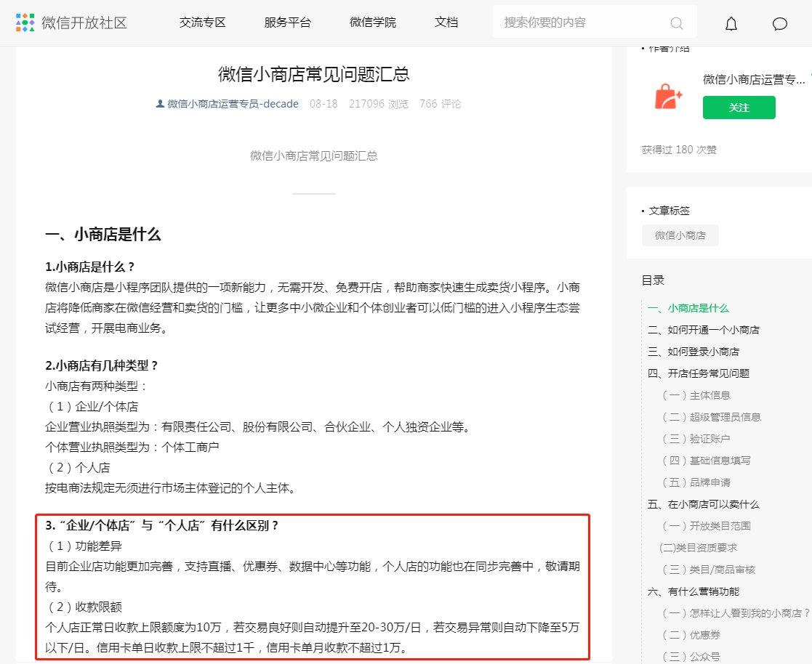The height and width of the screenshot is (664, 812).
Task: Click the 微信小商店 article tag
Action: tap(680, 235)
